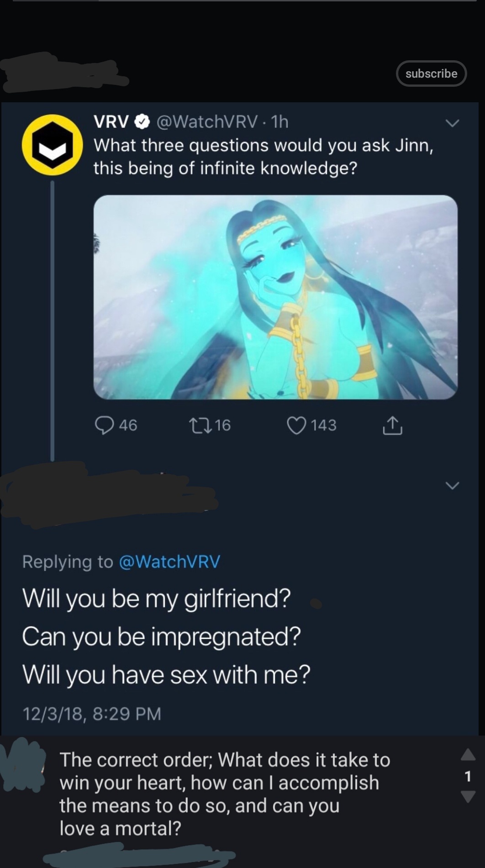Open replies via the comment icon
This screenshot has width=485, height=868.
point(105,425)
